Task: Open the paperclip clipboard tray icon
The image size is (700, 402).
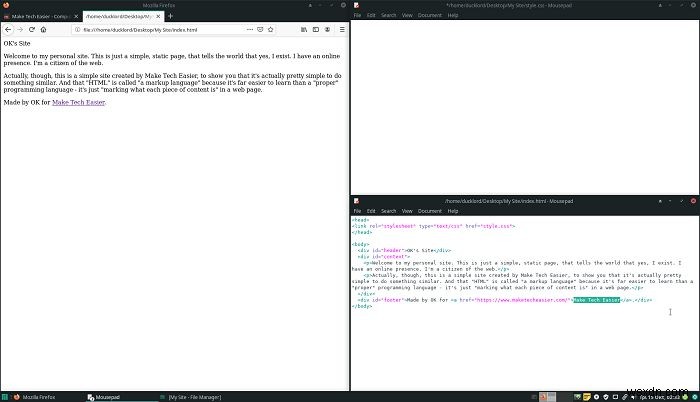Action: point(625,397)
